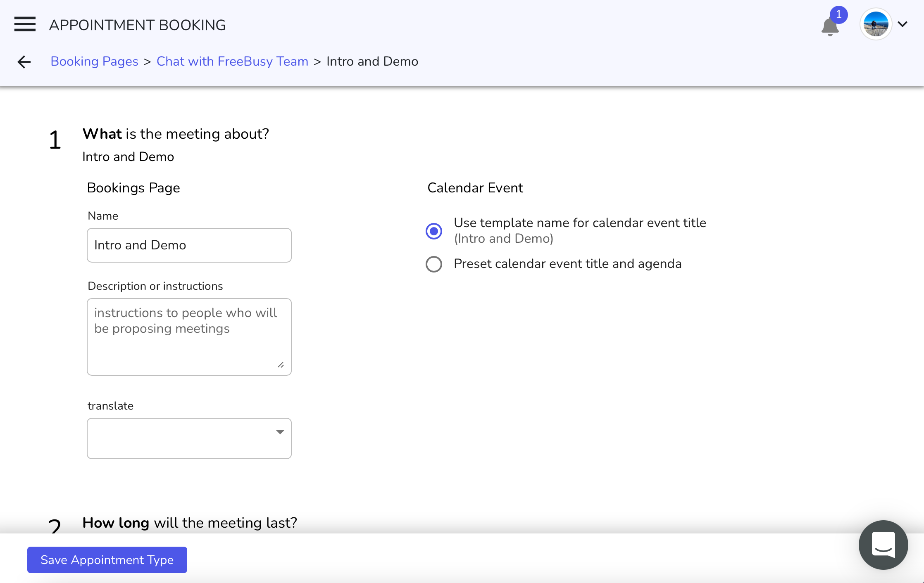Select Preset calendar event title option
Image resolution: width=924 pixels, height=583 pixels.
coord(434,264)
